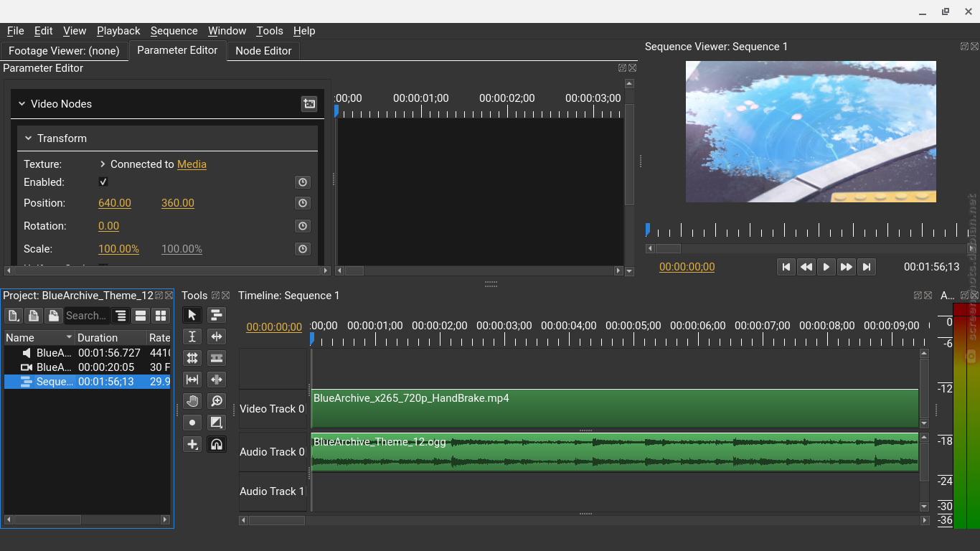Click Position Y value 360.00

pyautogui.click(x=178, y=203)
